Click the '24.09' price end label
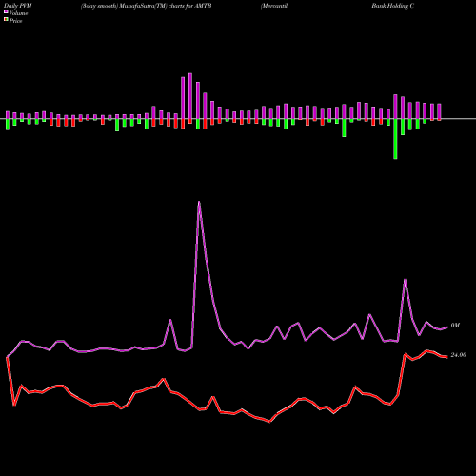 coord(459,355)
